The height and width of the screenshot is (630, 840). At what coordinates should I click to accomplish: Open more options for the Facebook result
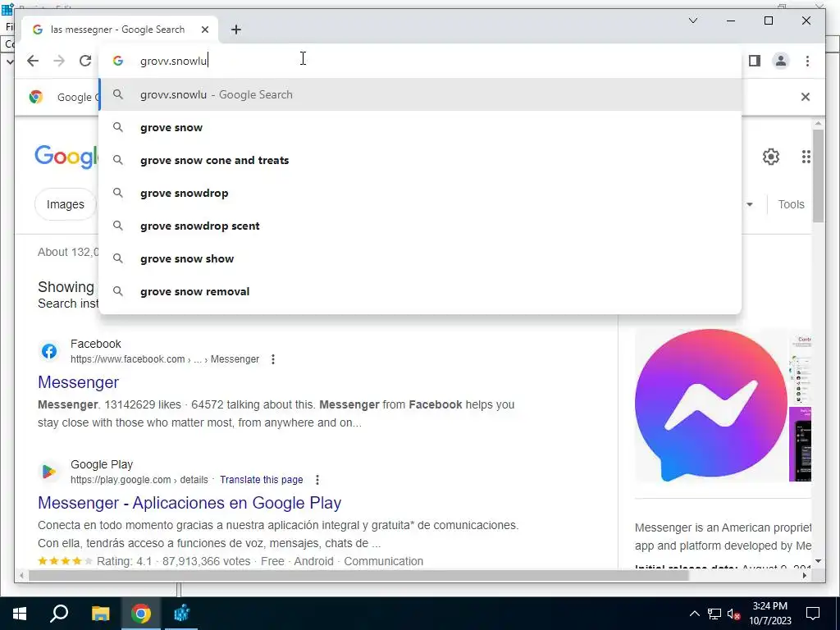coord(273,359)
